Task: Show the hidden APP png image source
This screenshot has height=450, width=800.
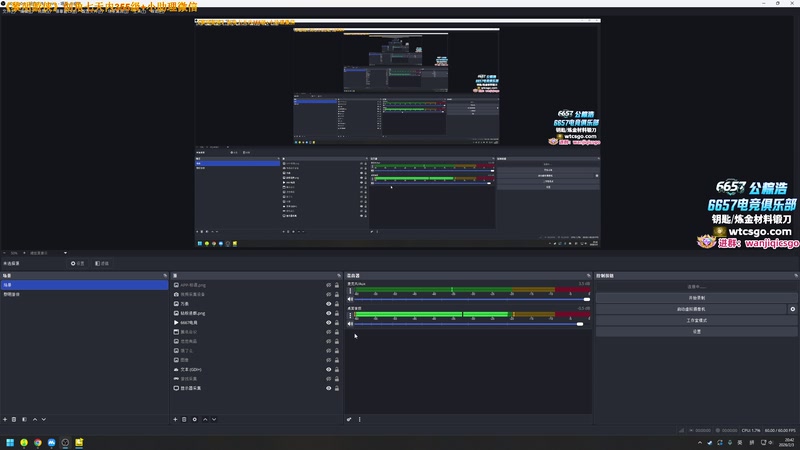Action: click(329, 285)
